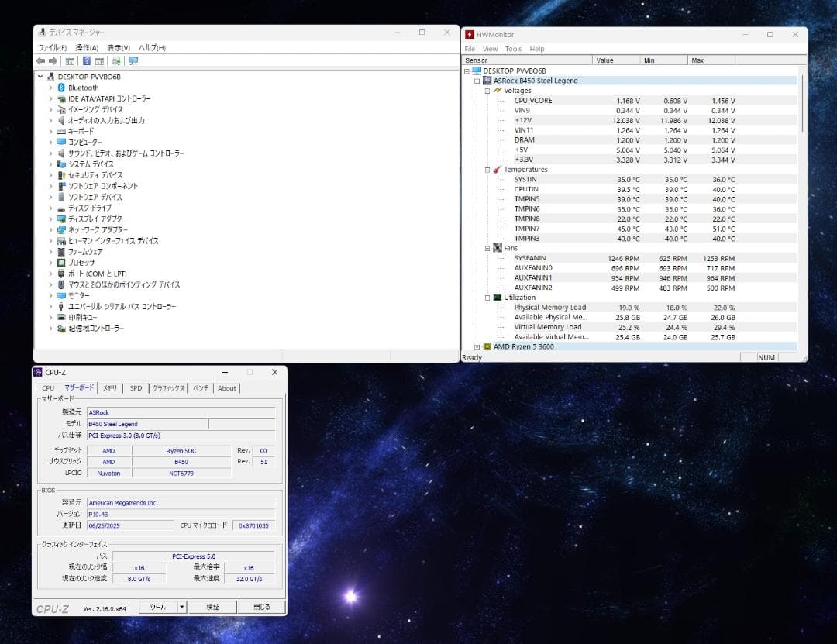Open the View menu in HWMonitor
Screen dimensions: 837x644
[490, 49]
